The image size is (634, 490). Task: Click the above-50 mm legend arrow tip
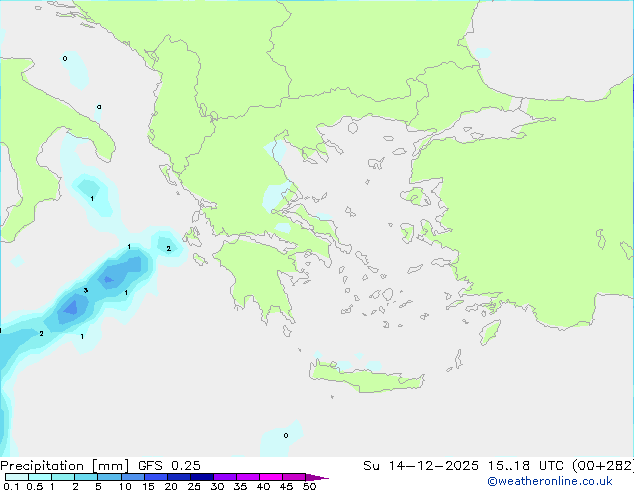317,477
